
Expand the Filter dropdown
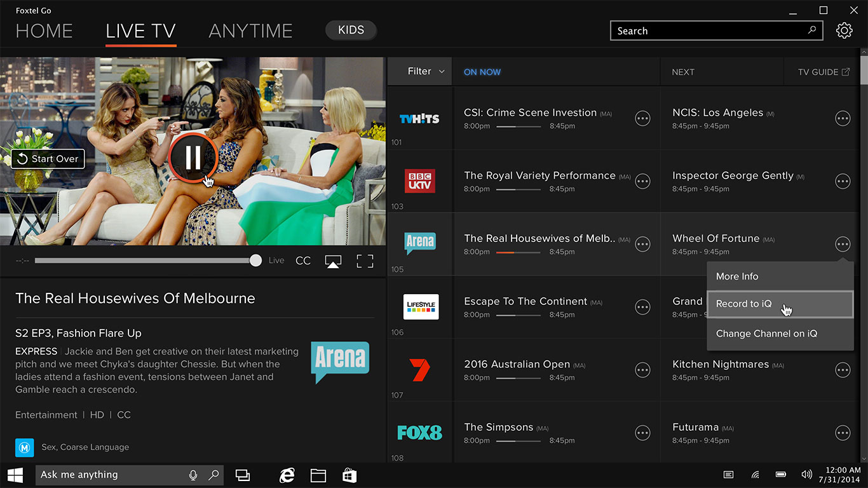point(420,71)
